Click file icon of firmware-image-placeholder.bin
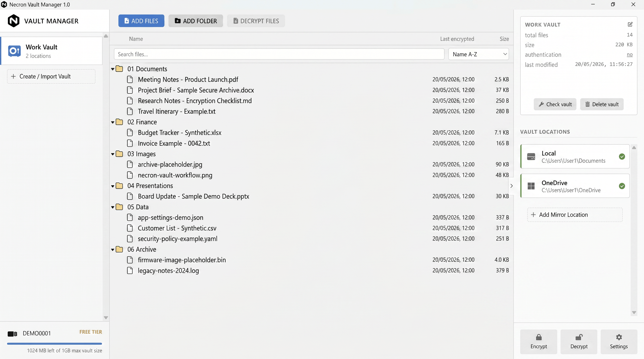This screenshot has height=359, width=644. (x=130, y=260)
